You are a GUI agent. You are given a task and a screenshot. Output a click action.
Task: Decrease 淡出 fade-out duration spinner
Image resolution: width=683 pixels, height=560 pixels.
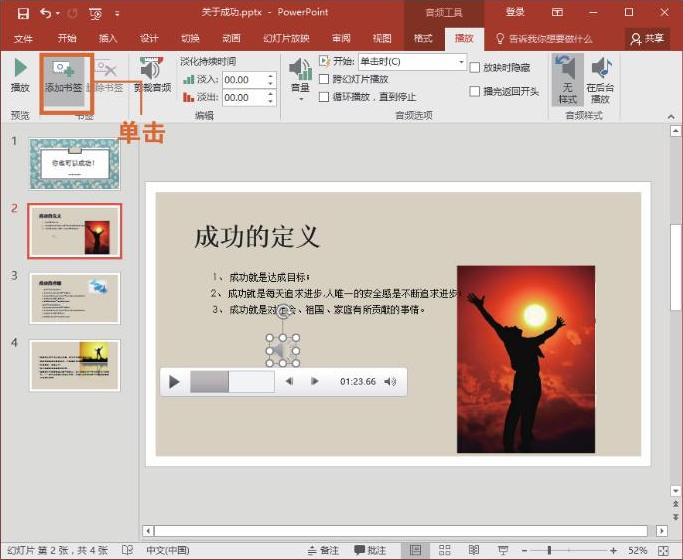[x=270, y=101]
